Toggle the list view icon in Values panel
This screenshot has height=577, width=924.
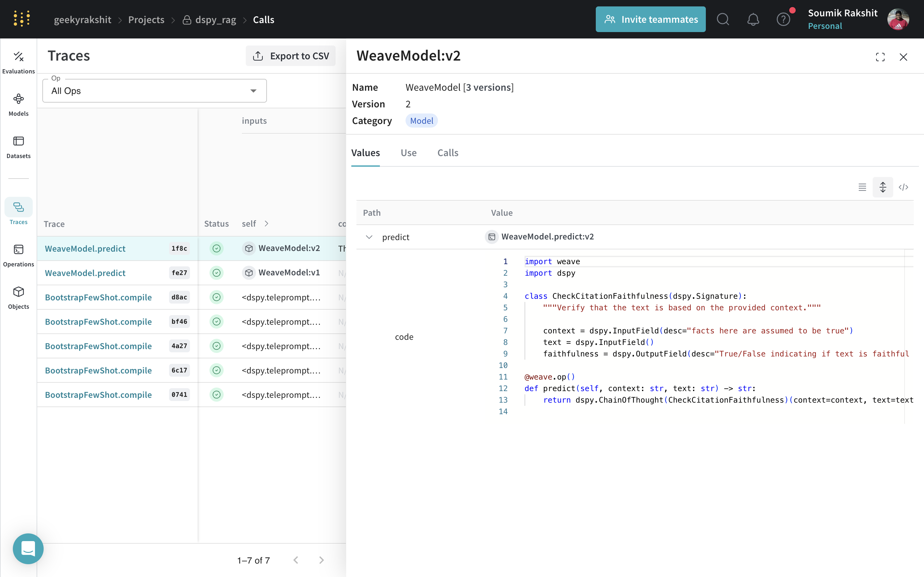[x=862, y=187]
